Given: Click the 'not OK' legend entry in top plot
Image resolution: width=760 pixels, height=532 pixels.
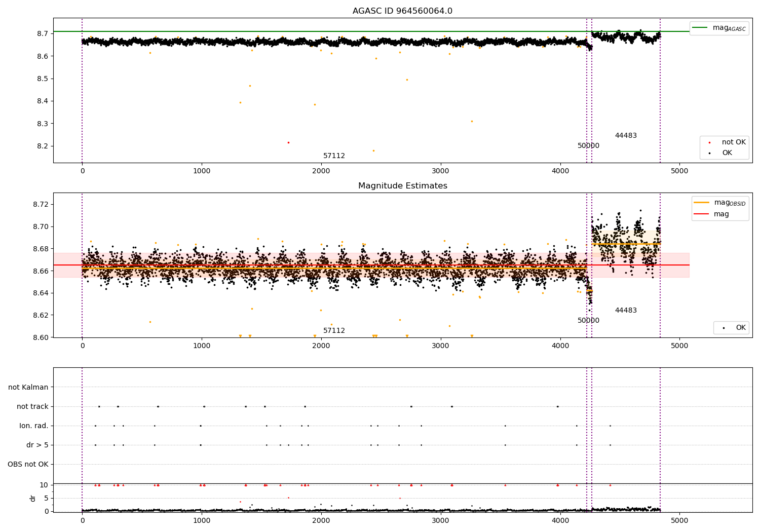Looking at the screenshot, I should (734, 142).
